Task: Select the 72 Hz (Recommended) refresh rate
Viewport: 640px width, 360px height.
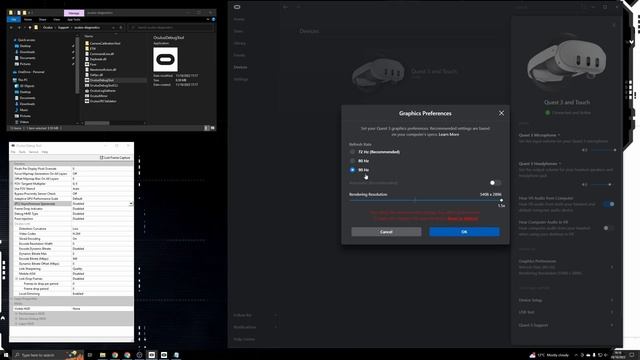Action: [x=352, y=152]
